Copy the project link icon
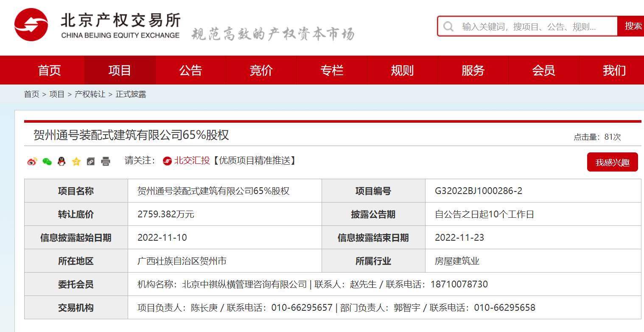 (x=90, y=161)
